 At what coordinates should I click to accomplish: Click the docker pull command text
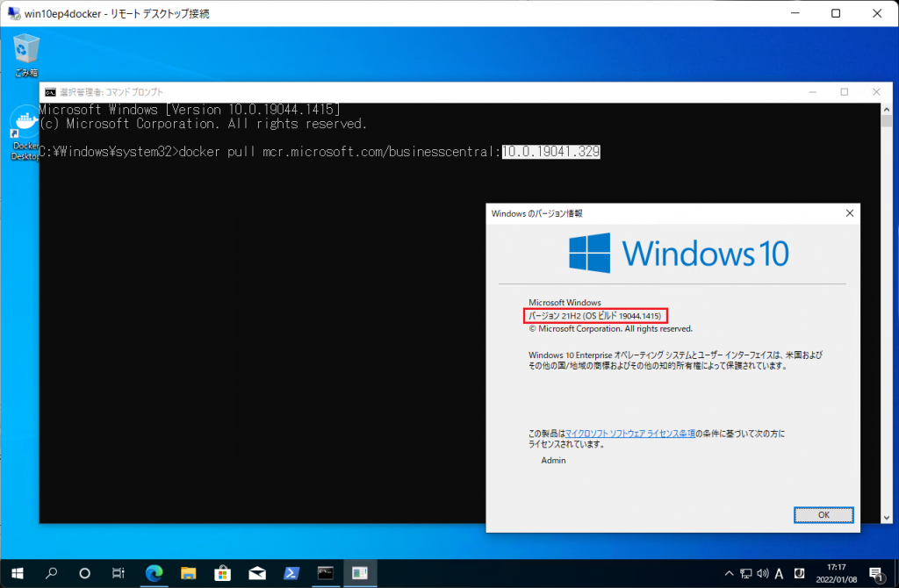click(389, 152)
